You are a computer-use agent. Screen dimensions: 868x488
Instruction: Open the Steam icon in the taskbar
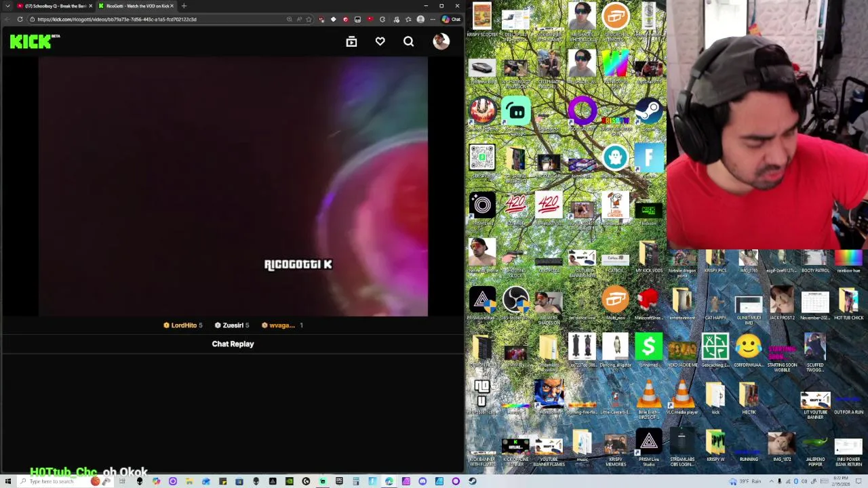(x=472, y=481)
